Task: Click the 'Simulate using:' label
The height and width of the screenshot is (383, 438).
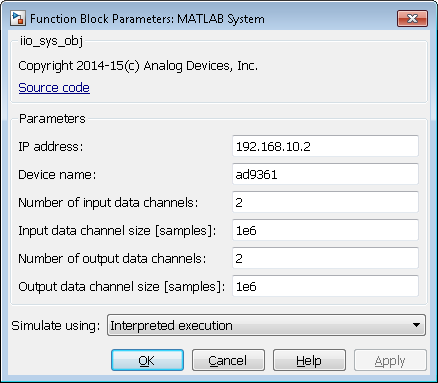Action: (x=56, y=325)
